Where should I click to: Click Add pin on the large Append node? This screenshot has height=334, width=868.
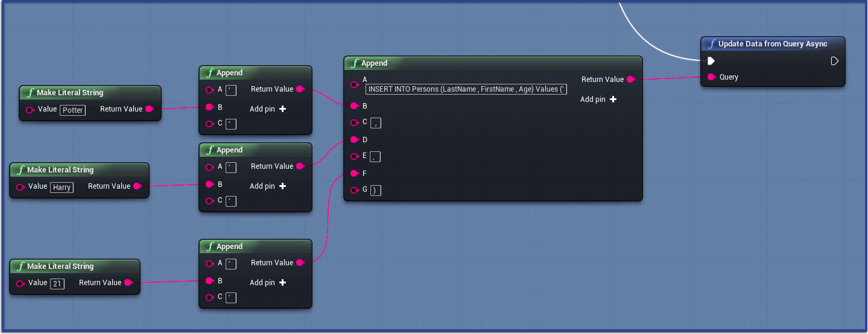tap(598, 99)
